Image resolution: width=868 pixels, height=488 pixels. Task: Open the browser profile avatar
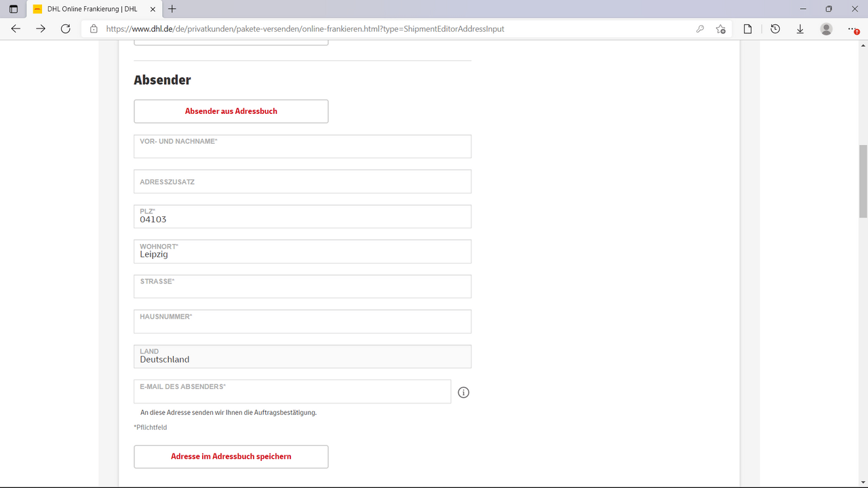tap(826, 29)
